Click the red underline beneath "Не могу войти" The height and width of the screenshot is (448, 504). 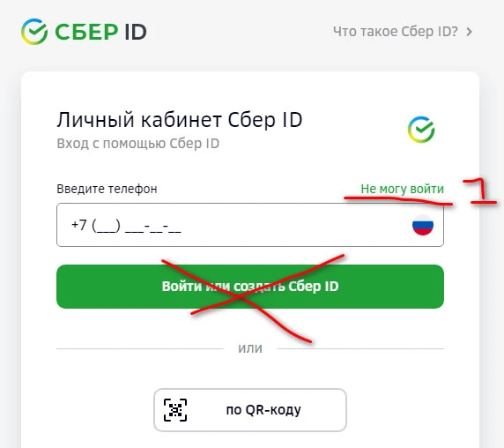(398, 200)
